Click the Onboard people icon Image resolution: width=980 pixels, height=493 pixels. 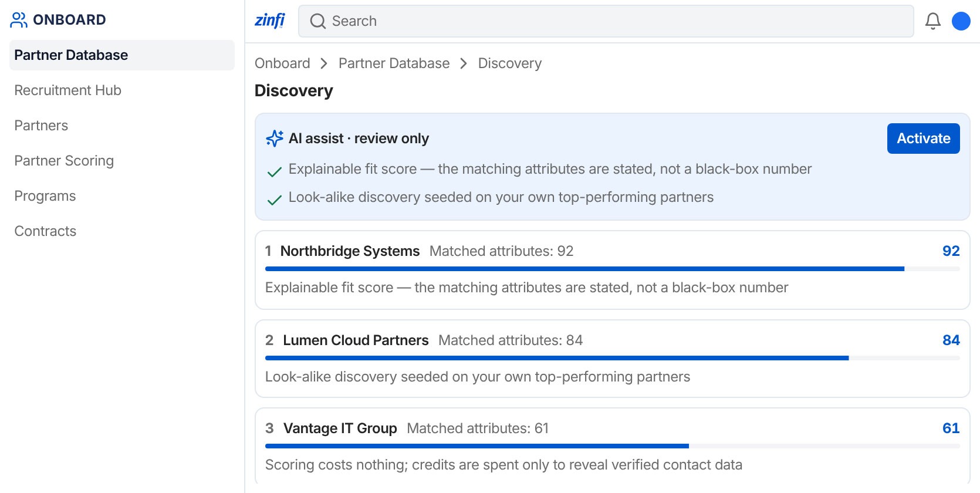[19, 20]
